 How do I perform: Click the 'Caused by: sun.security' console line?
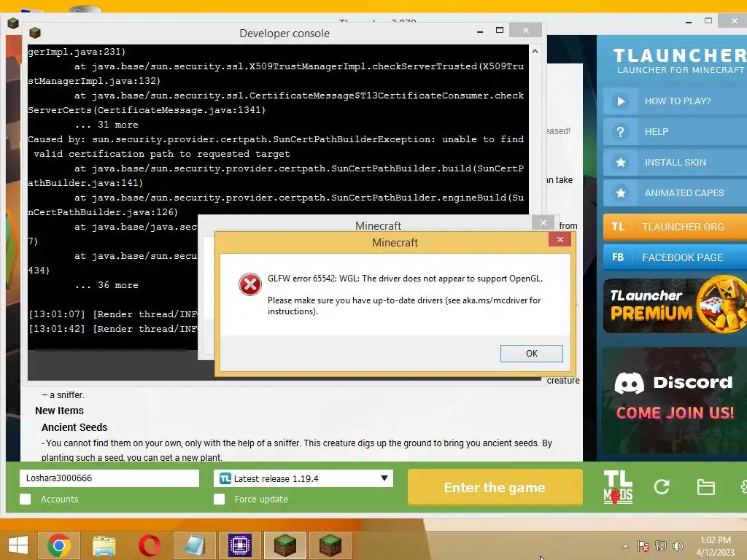275,139
